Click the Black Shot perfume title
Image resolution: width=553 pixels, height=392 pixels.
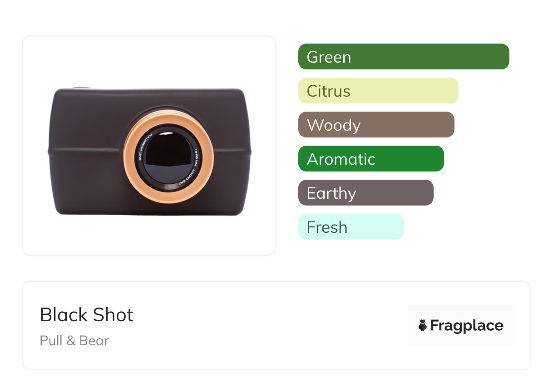pos(87,315)
